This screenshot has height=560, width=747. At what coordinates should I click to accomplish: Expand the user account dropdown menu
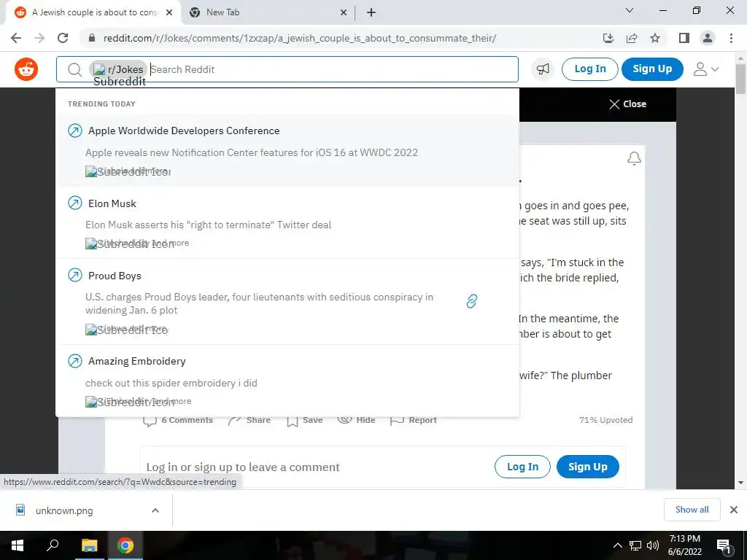pos(705,69)
